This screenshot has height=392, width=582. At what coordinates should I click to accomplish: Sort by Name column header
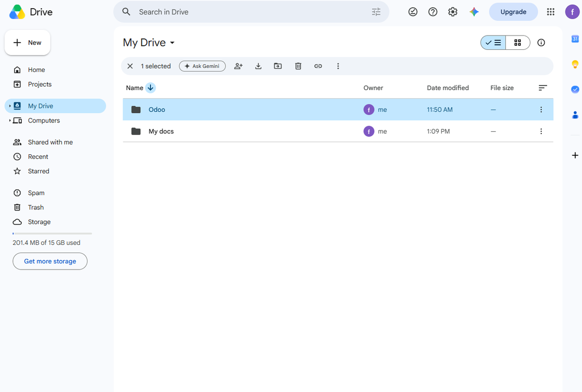click(x=134, y=88)
